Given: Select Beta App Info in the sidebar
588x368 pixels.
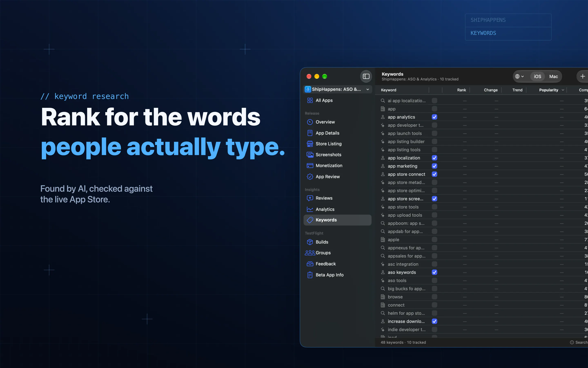Looking at the screenshot, I should point(337,275).
